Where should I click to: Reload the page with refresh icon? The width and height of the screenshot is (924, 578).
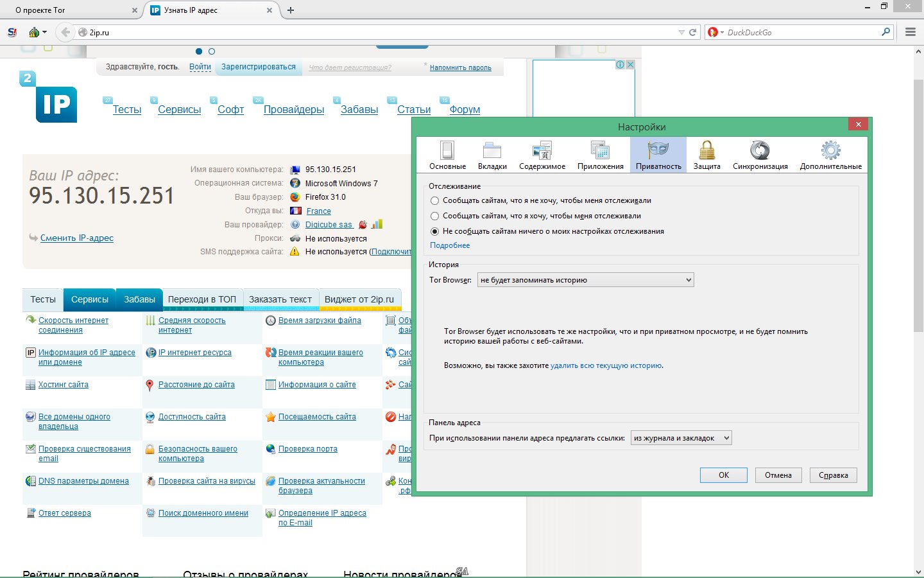692,32
